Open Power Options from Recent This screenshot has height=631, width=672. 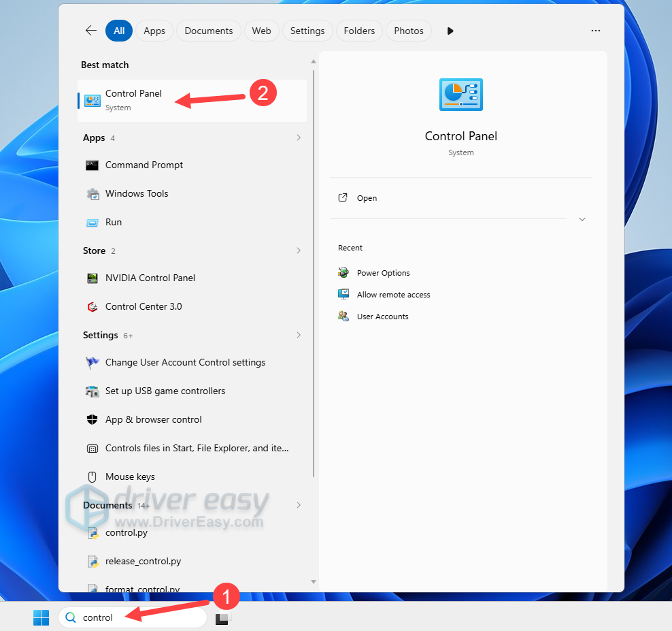pos(383,273)
